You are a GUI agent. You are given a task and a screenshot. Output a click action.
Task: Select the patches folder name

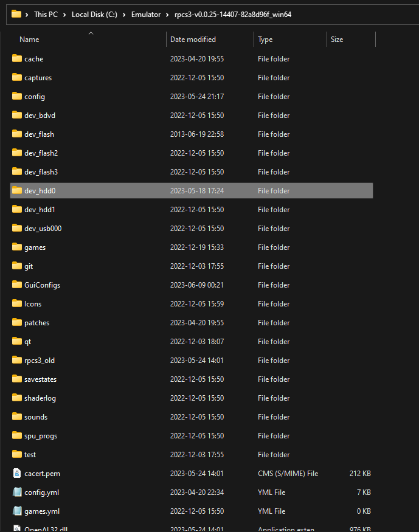pyautogui.click(x=36, y=323)
